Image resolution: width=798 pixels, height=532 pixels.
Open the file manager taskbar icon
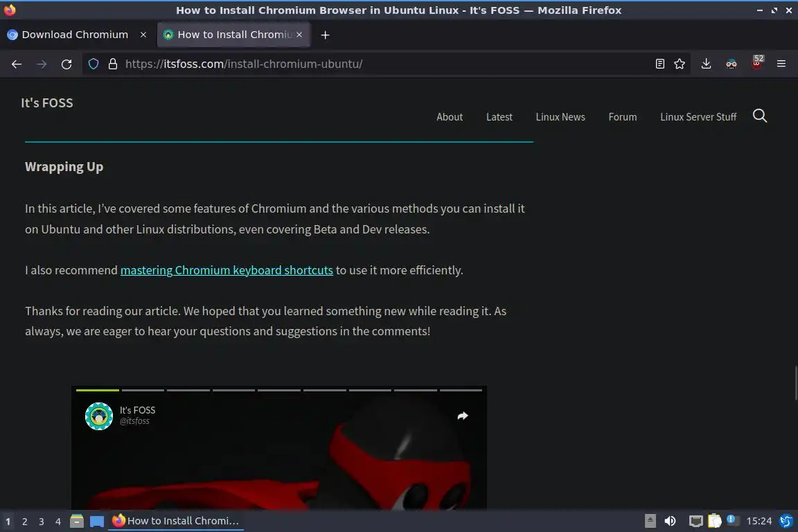77,522
